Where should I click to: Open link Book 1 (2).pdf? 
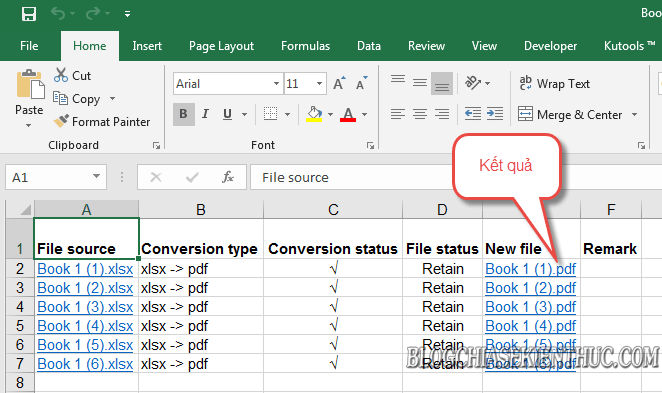coord(531,288)
